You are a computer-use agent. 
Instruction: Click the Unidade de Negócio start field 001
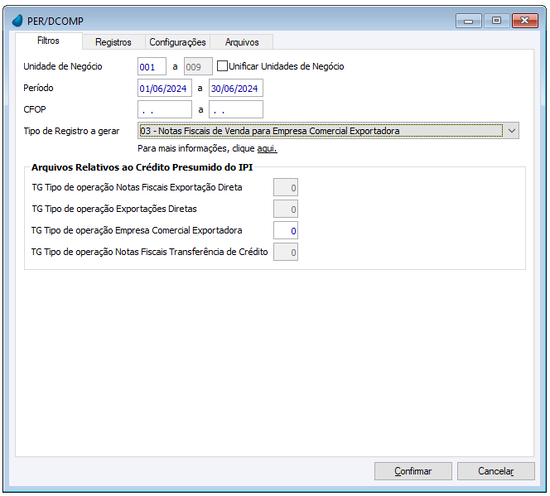click(x=152, y=66)
